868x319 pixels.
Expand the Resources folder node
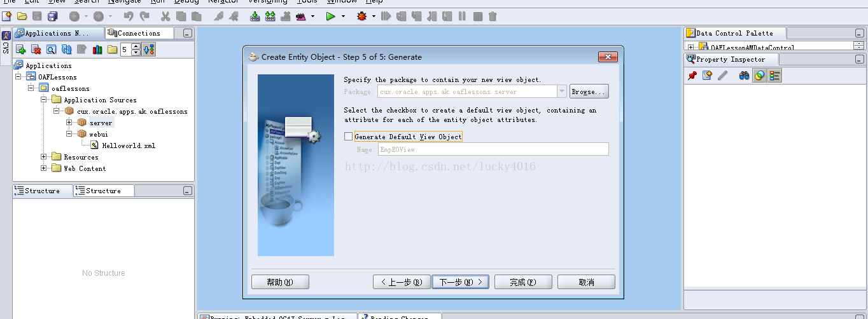(44, 157)
